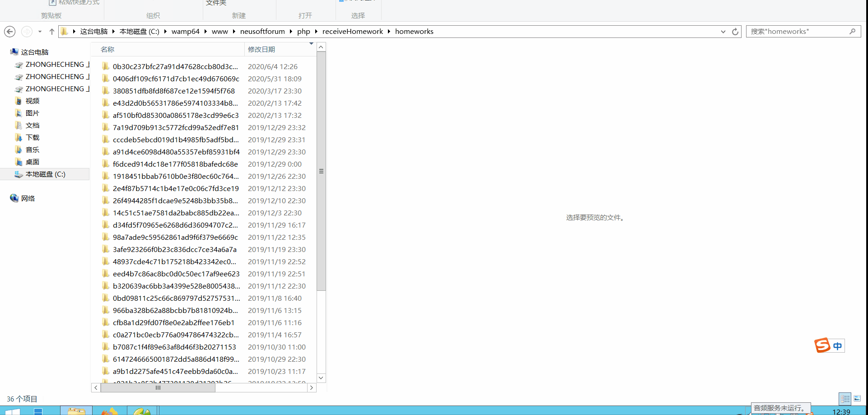Open 桌面 folder icon in sidebar
Image resolution: width=868 pixels, height=415 pixels.
tap(19, 162)
